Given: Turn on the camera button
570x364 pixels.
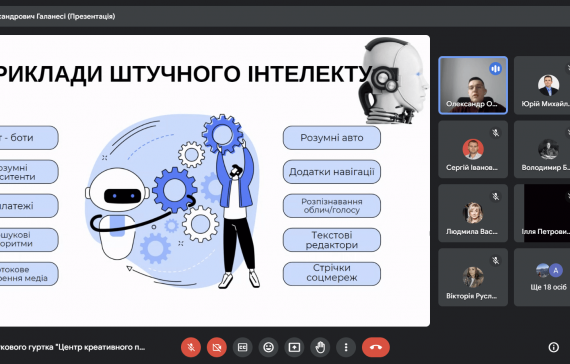Looking at the screenshot, I should pos(217,347).
